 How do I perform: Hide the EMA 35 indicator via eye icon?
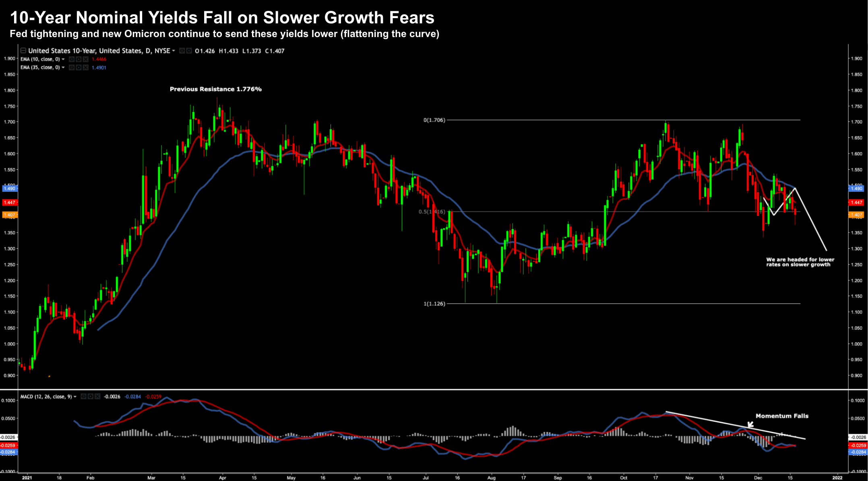pyautogui.click(x=72, y=68)
